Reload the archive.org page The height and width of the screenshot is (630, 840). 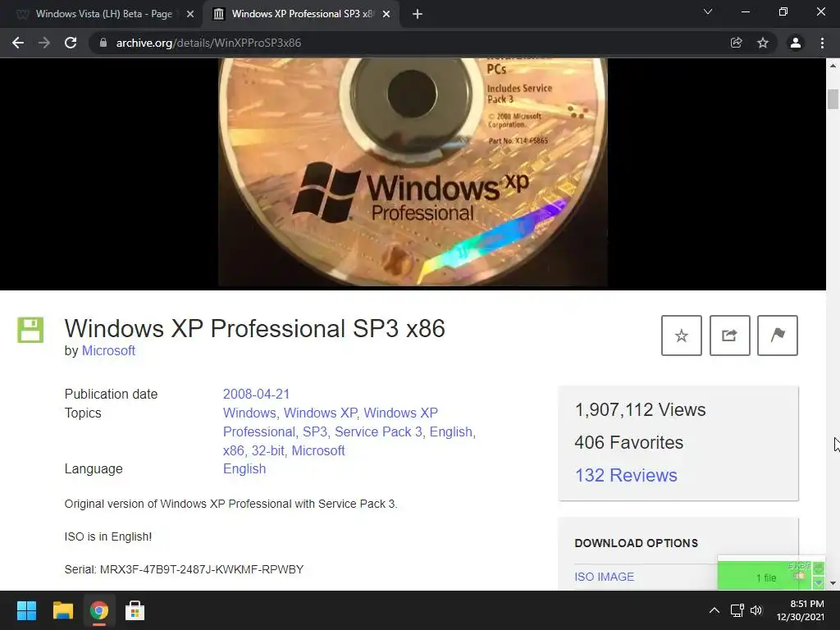pos(71,43)
